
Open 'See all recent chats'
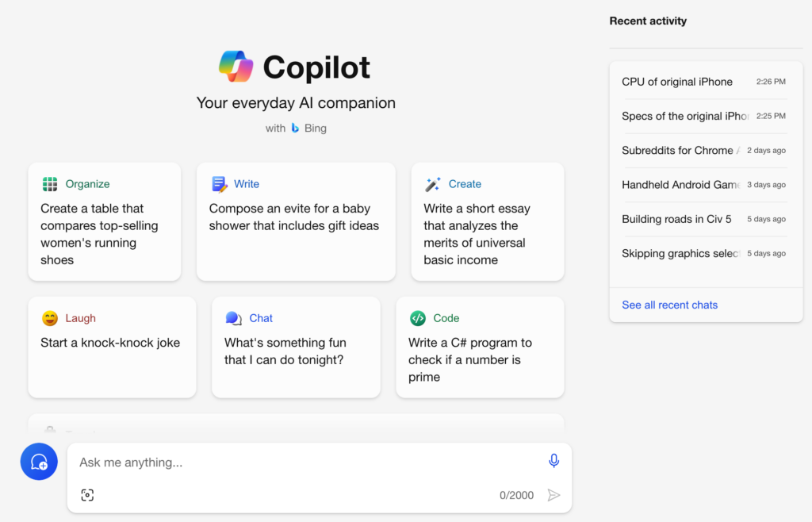670,305
